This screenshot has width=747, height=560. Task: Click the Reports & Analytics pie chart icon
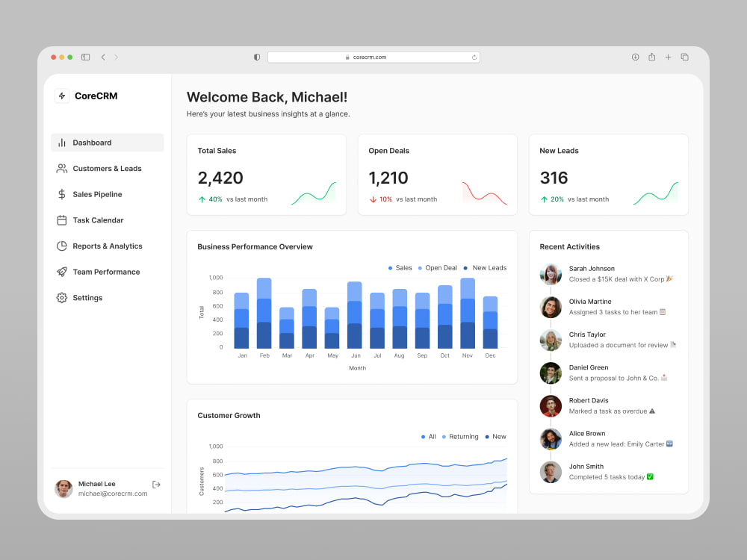(x=62, y=246)
